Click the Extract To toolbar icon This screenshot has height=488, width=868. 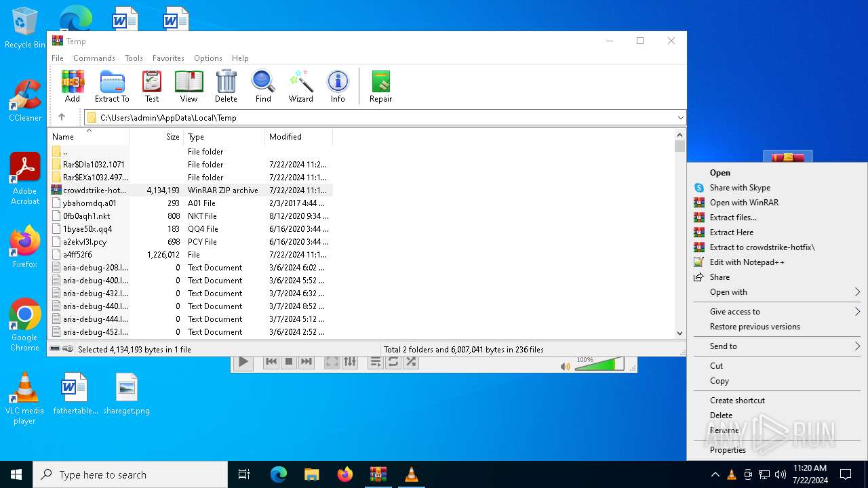pos(112,87)
